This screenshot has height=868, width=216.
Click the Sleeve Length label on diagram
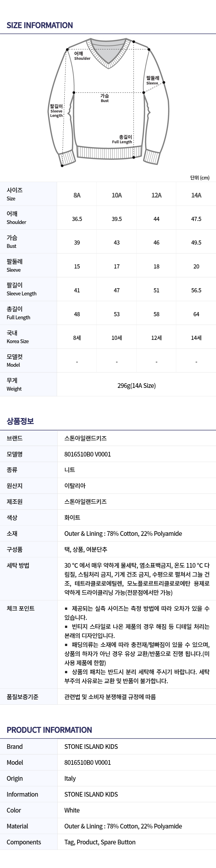pos(56,111)
